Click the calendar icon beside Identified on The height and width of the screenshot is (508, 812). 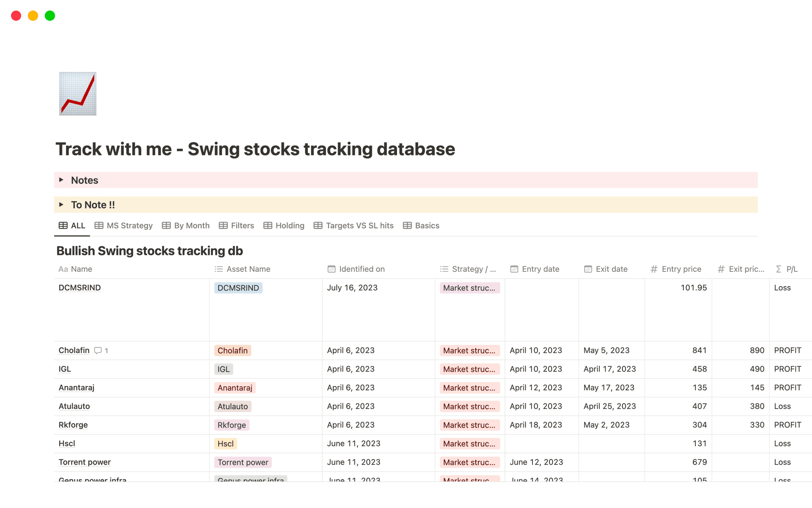[331, 269]
